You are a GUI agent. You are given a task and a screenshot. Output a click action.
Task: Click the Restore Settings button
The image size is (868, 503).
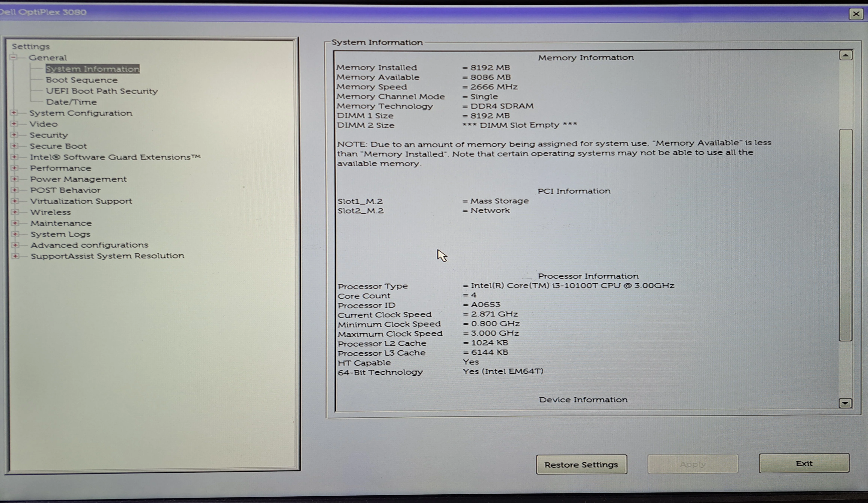click(581, 465)
